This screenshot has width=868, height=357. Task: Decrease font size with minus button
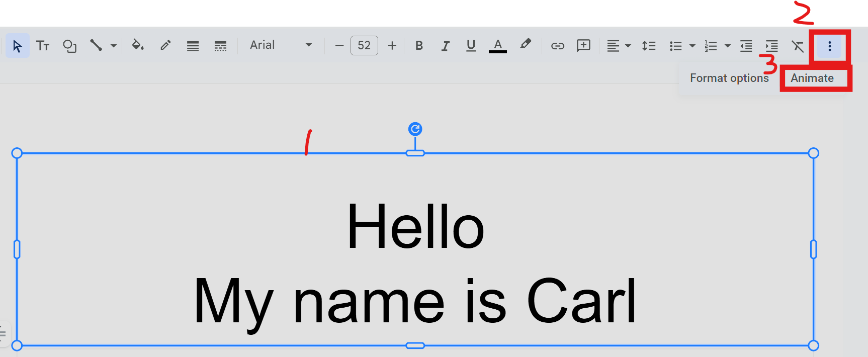[339, 46]
